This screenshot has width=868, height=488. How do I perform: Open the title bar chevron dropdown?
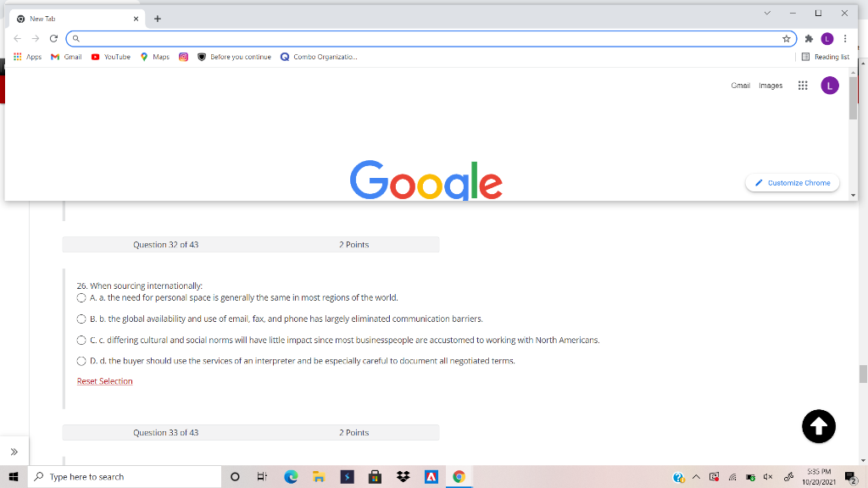766,13
